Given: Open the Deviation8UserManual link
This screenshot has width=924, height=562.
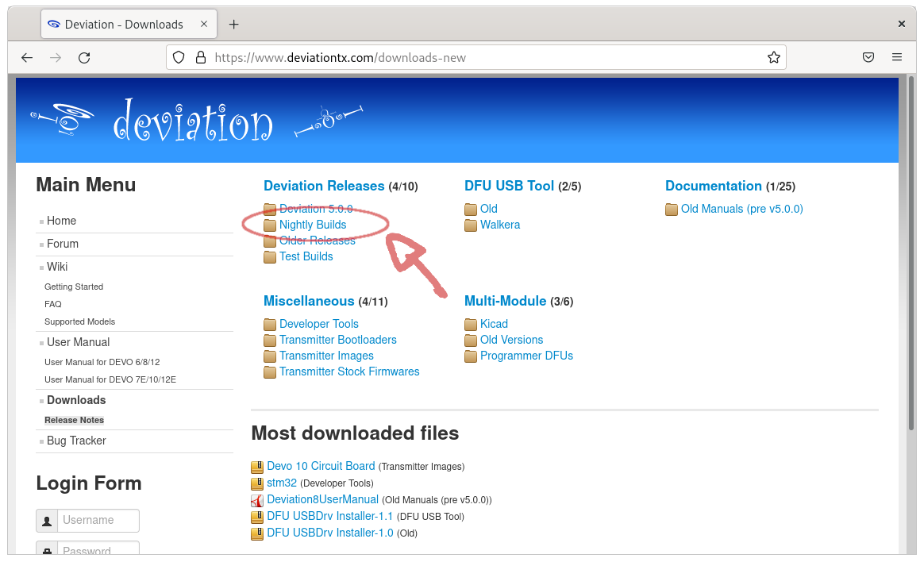Looking at the screenshot, I should [322, 499].
